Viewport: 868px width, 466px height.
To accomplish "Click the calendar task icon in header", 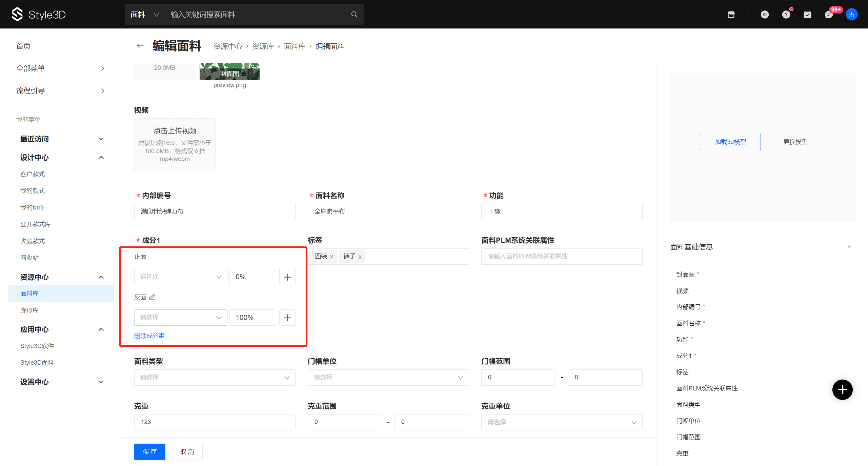I will (x=807, y=15).
